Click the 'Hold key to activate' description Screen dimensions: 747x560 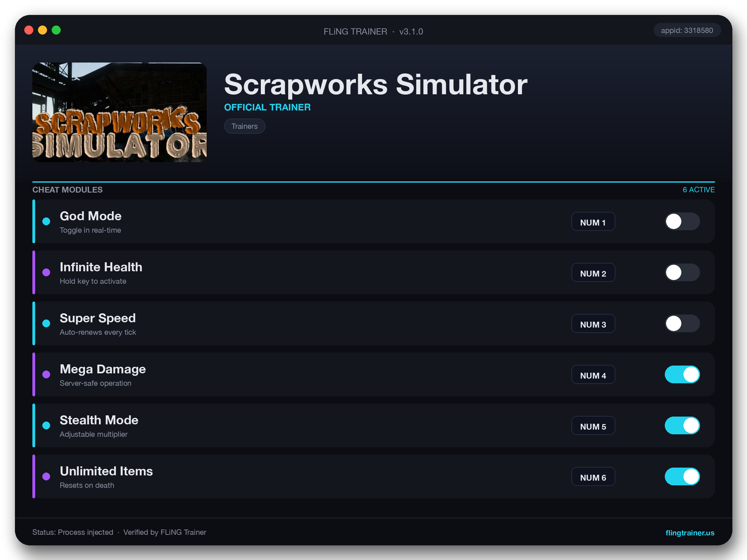(93, 281)
